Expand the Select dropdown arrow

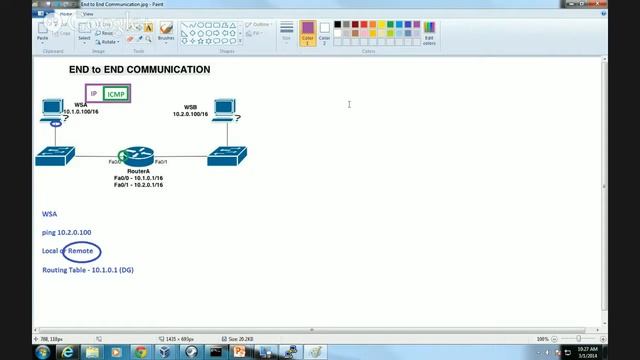84,43
